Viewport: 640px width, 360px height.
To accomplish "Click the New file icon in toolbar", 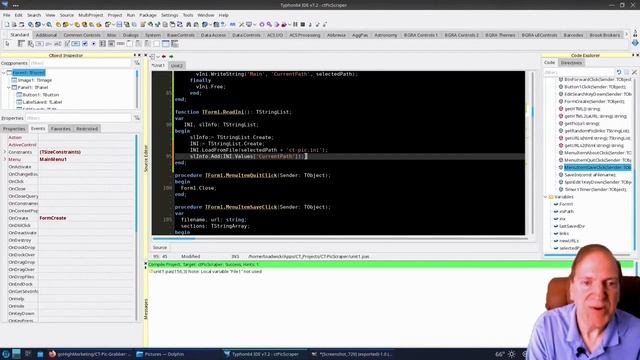I will click(7, 24).
